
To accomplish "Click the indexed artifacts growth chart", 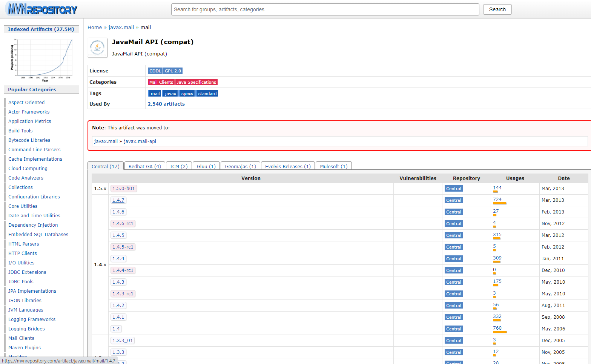I will [x=41, y=58].
